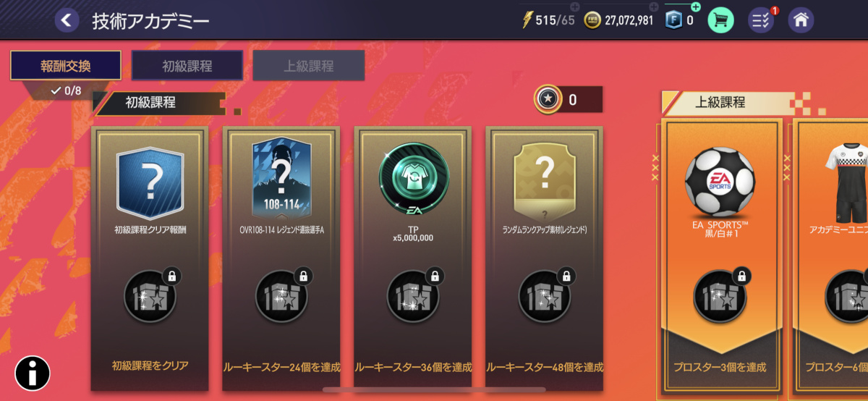The image size is (868, 401).
Task: Tap the back arrow beside 技術アカデミー
Action: click(67, 20)
